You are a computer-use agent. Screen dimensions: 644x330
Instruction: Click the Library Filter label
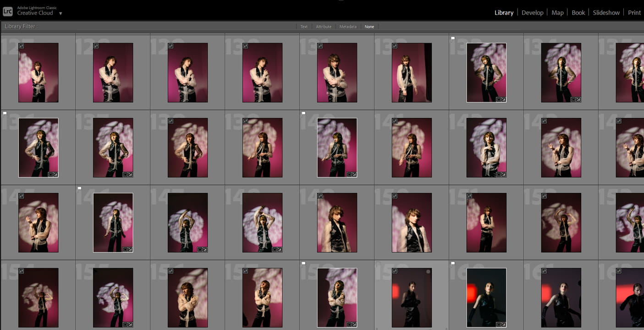(20, 27)
